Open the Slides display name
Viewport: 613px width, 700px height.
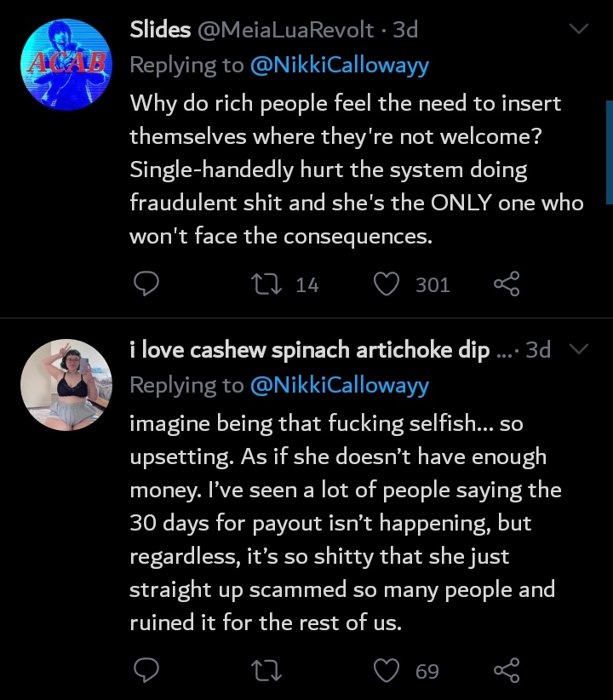click(x=160, y=30)
